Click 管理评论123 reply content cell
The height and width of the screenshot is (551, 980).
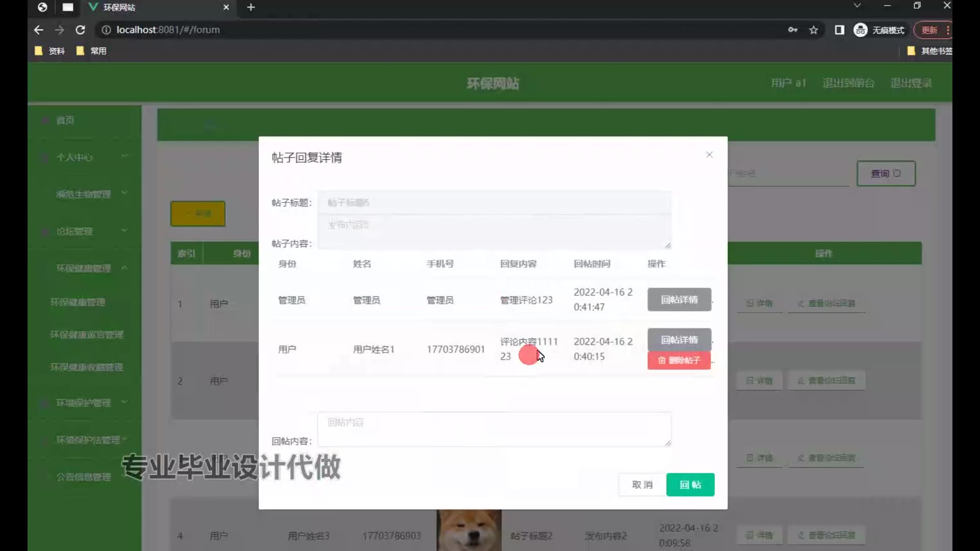point(526,300)
